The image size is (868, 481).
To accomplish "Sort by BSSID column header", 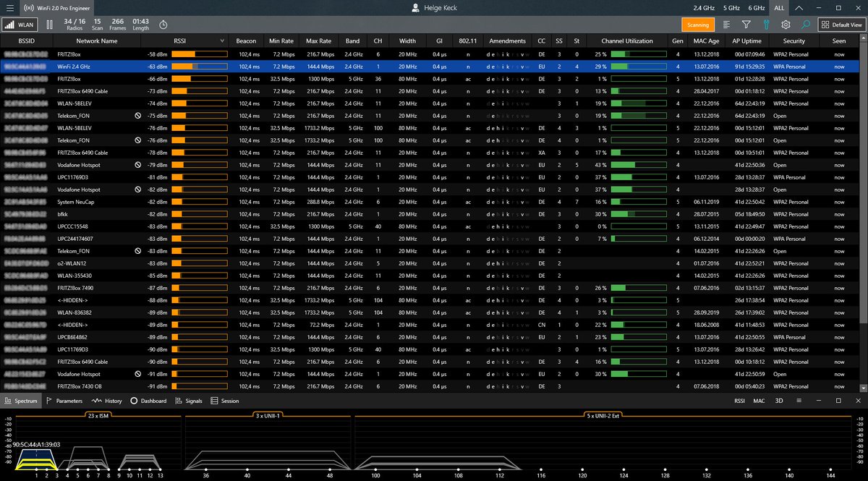I will click(26, 41).
